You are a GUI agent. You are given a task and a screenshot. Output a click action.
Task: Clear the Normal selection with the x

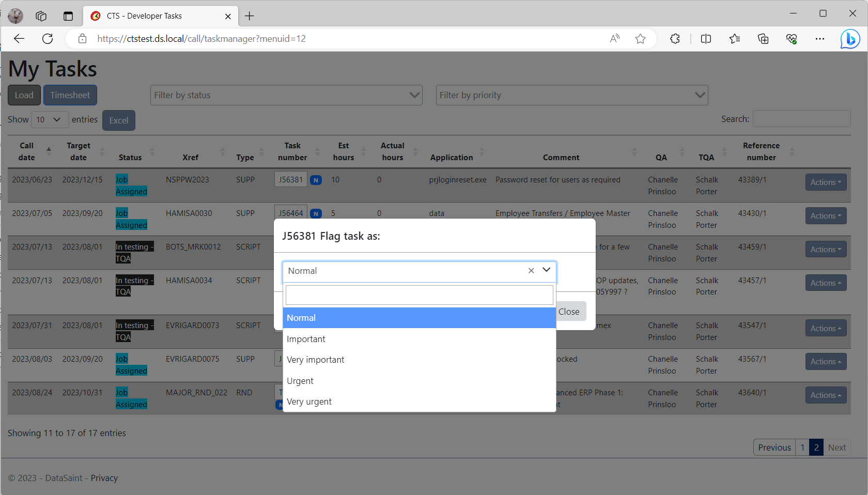pos(531,271)
